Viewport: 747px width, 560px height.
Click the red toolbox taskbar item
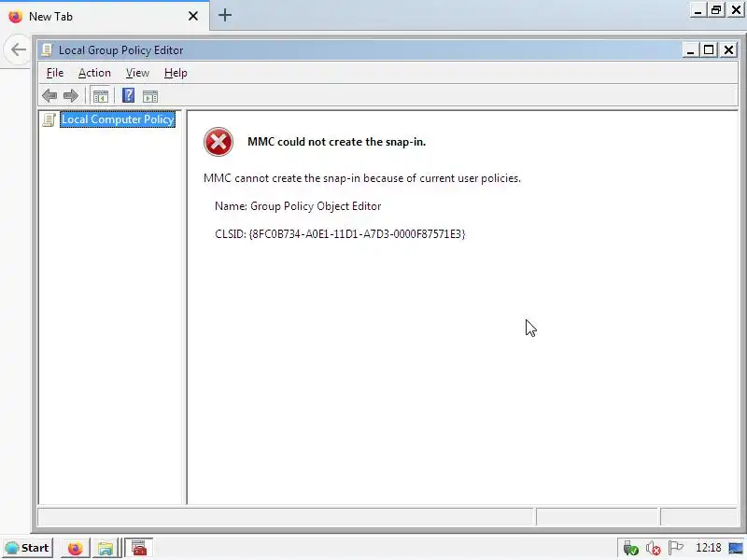139,548
